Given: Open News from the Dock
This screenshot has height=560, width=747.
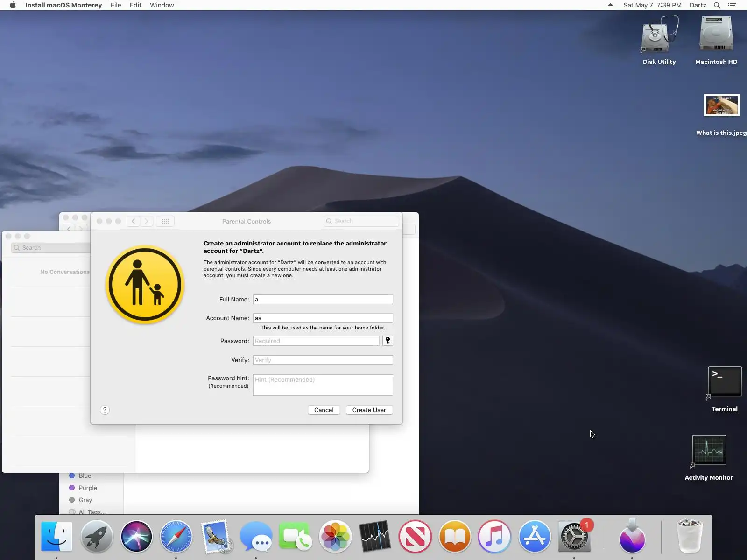Looking at the screenshot, I should point(415,536).
